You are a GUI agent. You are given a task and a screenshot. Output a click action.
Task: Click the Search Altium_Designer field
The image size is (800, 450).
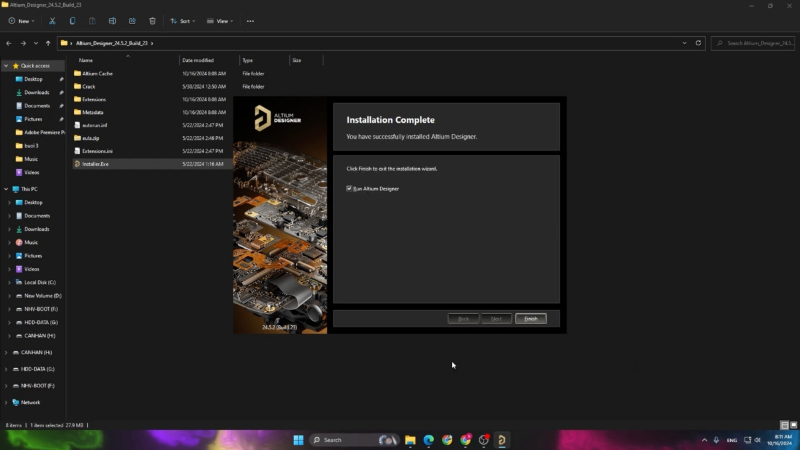(753, 43)
